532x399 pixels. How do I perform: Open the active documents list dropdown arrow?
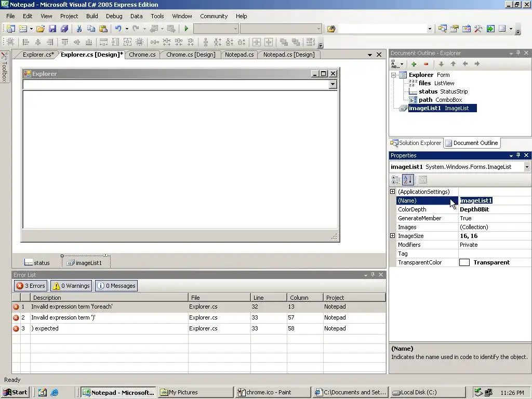point(370,55)
